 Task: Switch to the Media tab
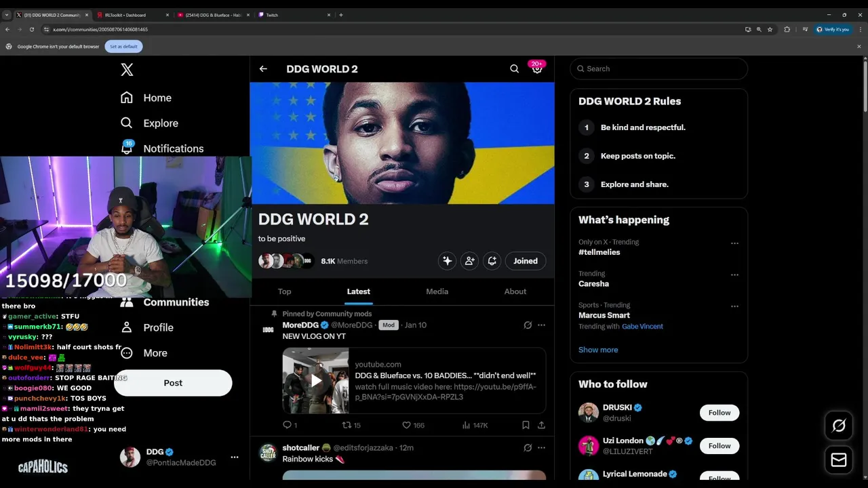437,291
